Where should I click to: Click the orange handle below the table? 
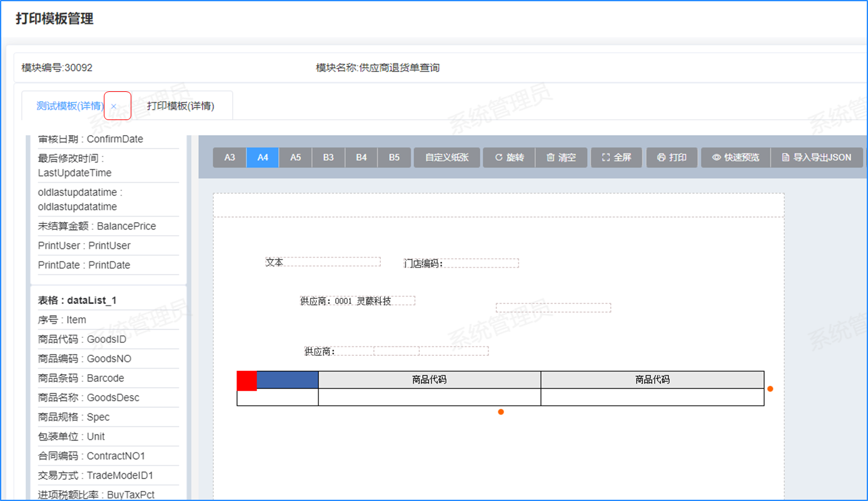pos(501,412)
